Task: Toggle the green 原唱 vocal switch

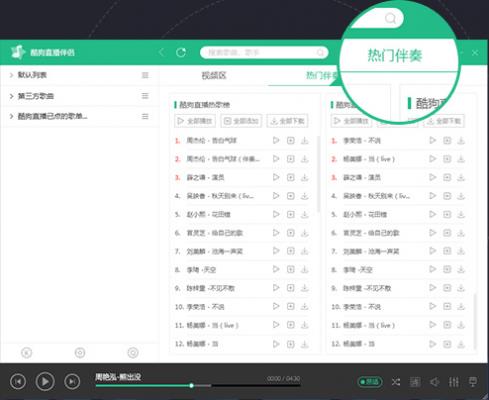Action: pos(370,382)
